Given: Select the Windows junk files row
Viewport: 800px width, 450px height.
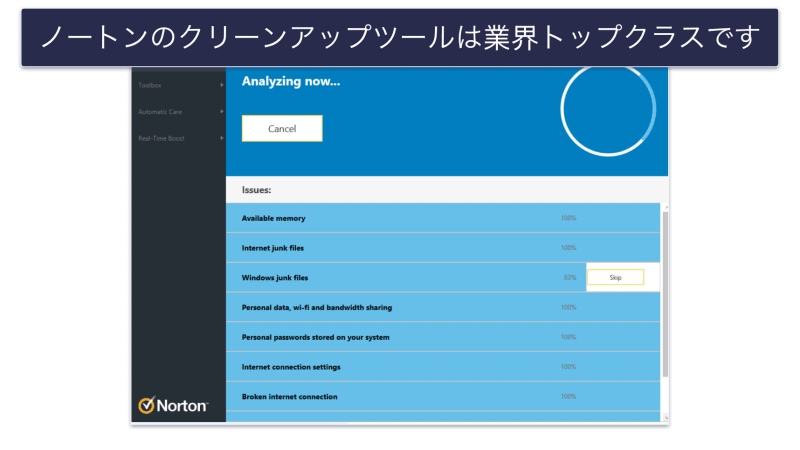Looking at the screenshot, I should 443,278.
